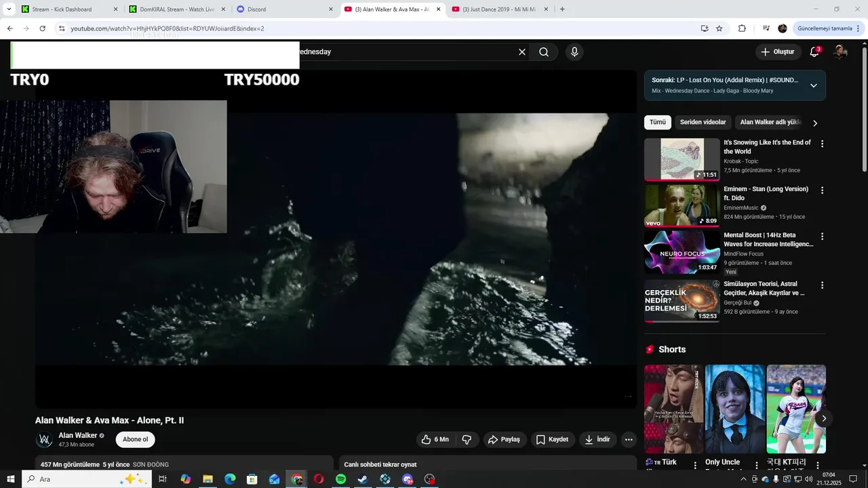Expand the Sonraki playlist panel chevron
The image size is (868, 488).
click(x=813, y=85)
